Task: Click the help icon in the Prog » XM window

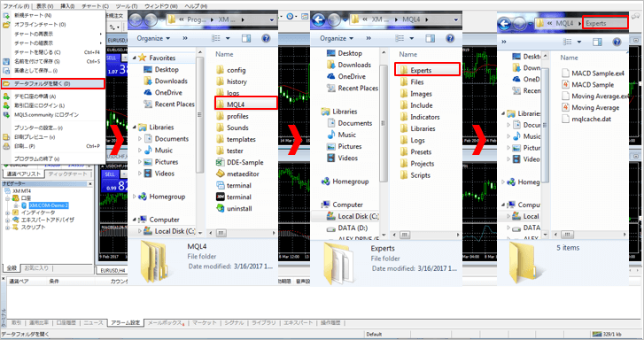Action: 266,38
